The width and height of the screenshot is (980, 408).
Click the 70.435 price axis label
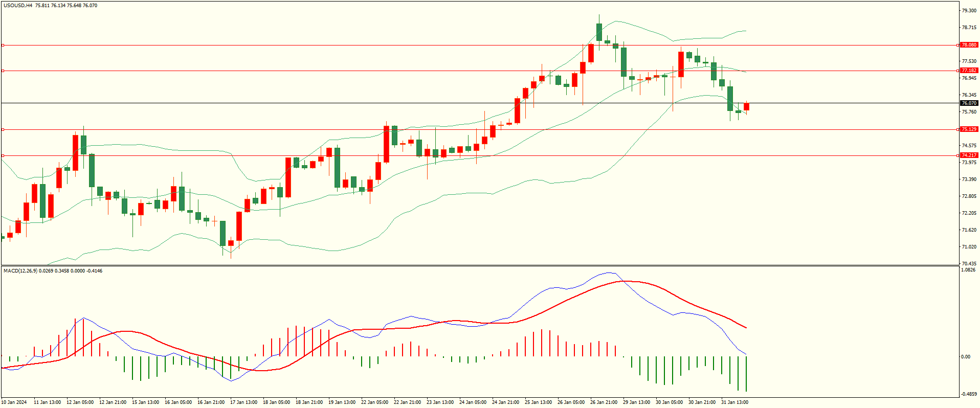(969, 264)
